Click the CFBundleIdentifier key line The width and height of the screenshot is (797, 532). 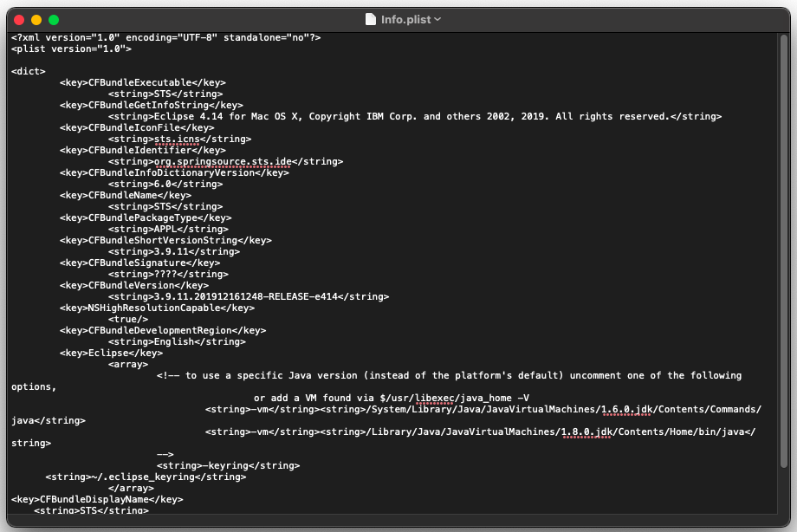tap(143, 150)
